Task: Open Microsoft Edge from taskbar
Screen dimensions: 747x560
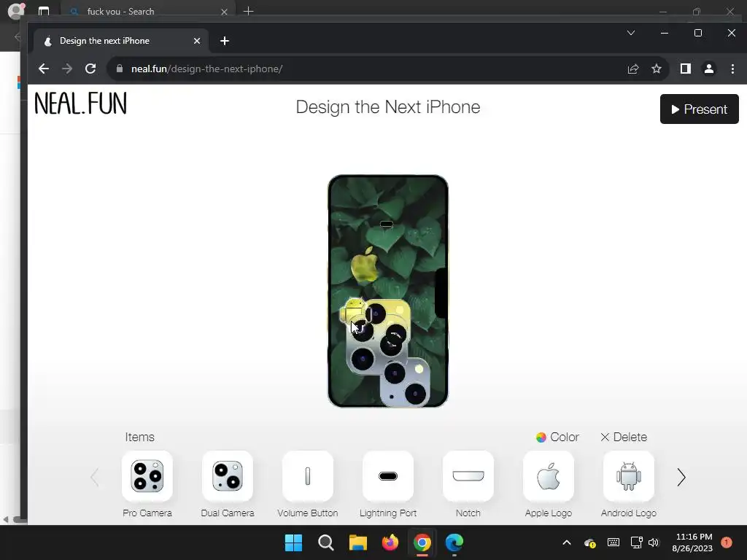Action: coord(454,542)
